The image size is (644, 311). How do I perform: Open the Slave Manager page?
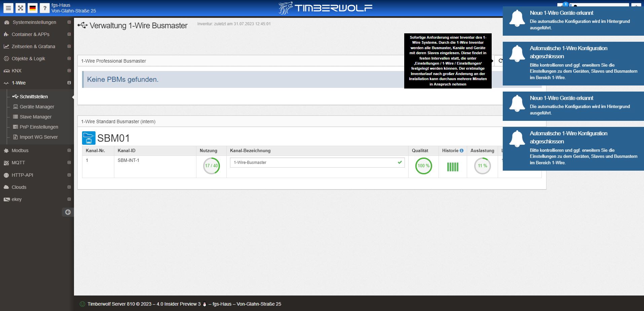coord(35,117)
